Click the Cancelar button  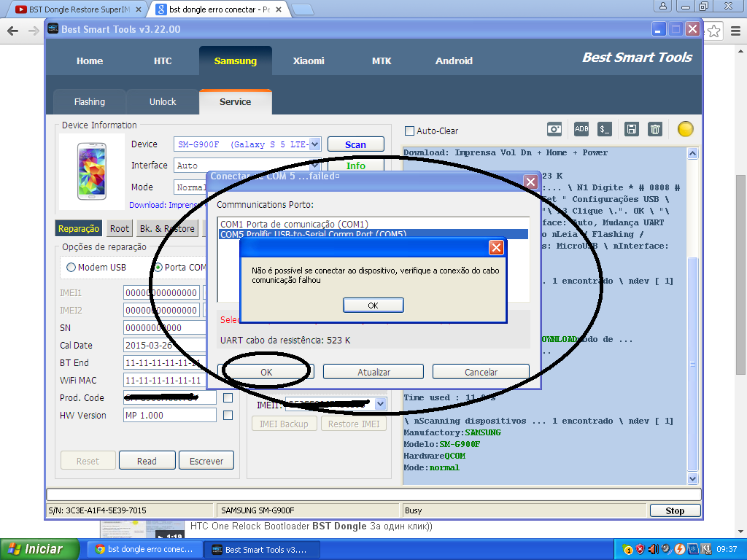tap(481, 372)
